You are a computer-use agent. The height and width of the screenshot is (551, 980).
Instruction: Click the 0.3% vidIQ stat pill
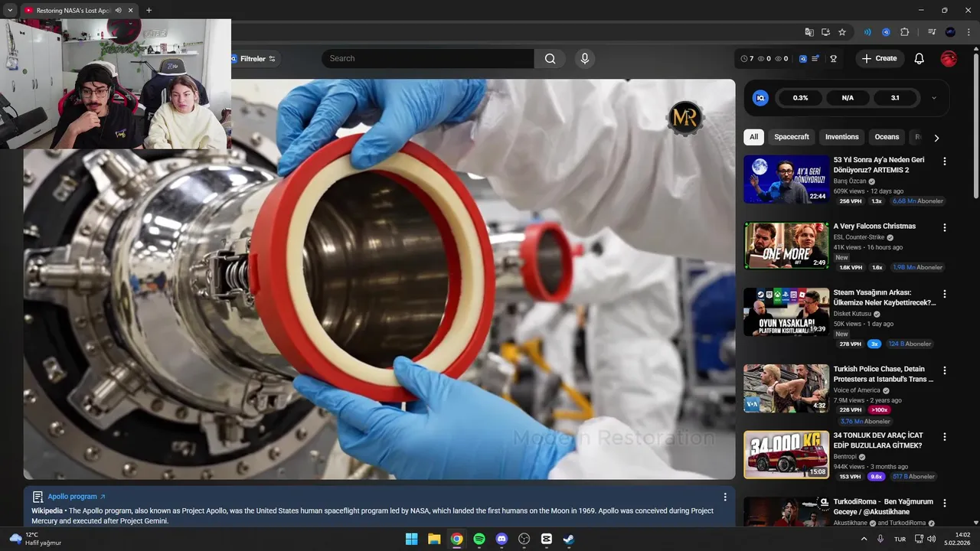coord(800,98)
